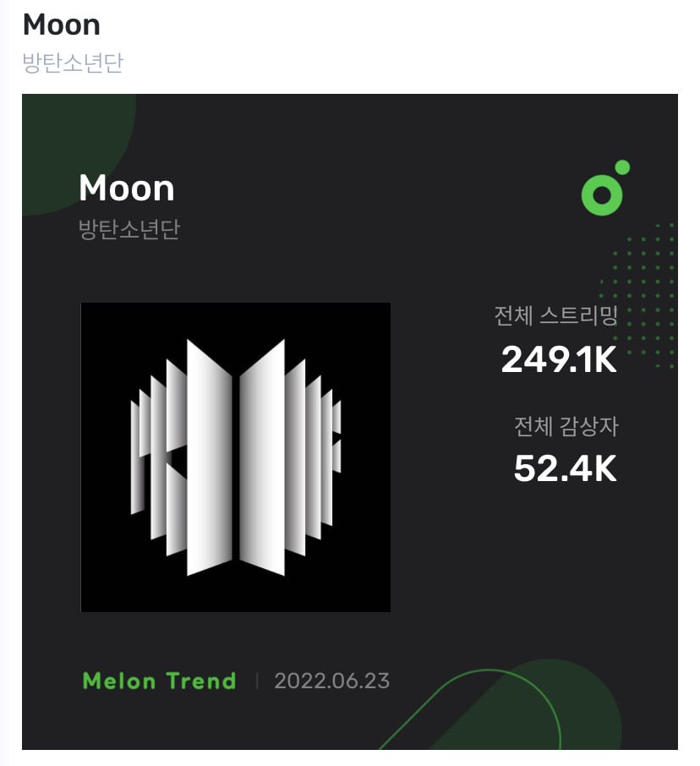Screen dimensions: 700x766
Task: Open the BTS Proof album cover
Action: pyautogui.click(x=236, y=457)
